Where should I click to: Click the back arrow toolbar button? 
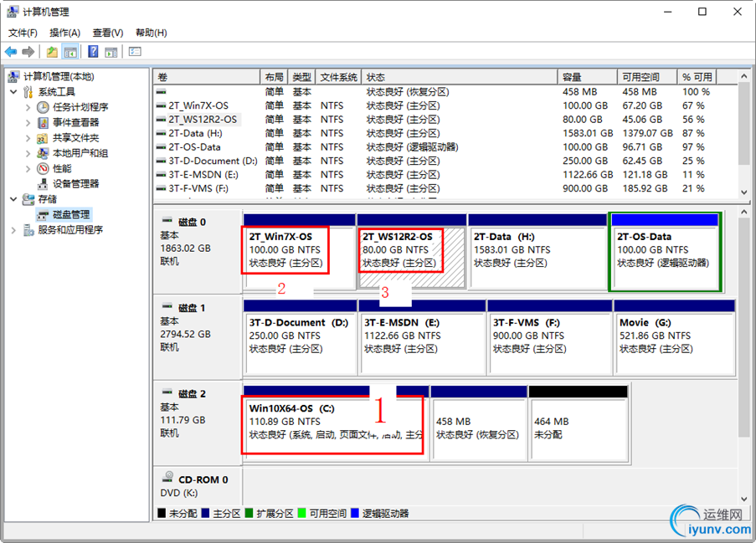coord(11,52)
